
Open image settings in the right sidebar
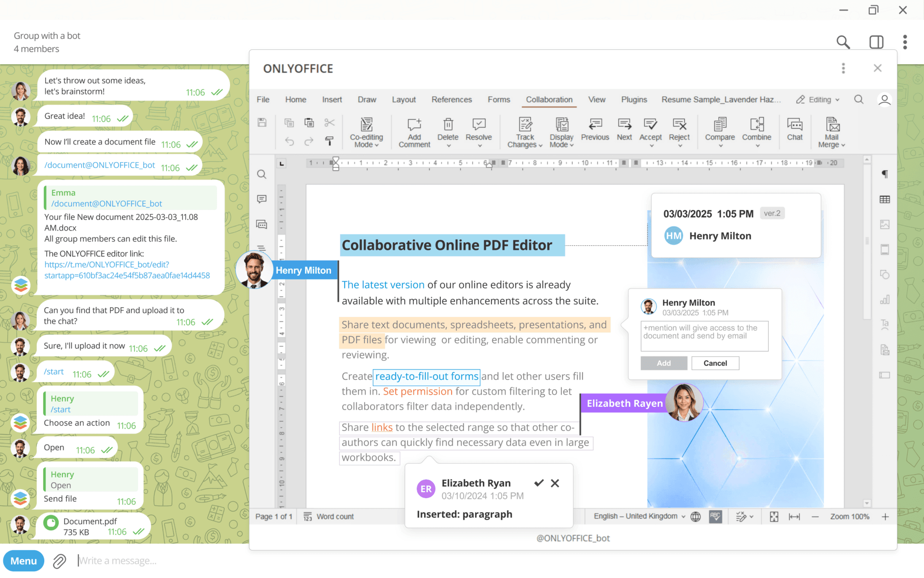point(885,224)
